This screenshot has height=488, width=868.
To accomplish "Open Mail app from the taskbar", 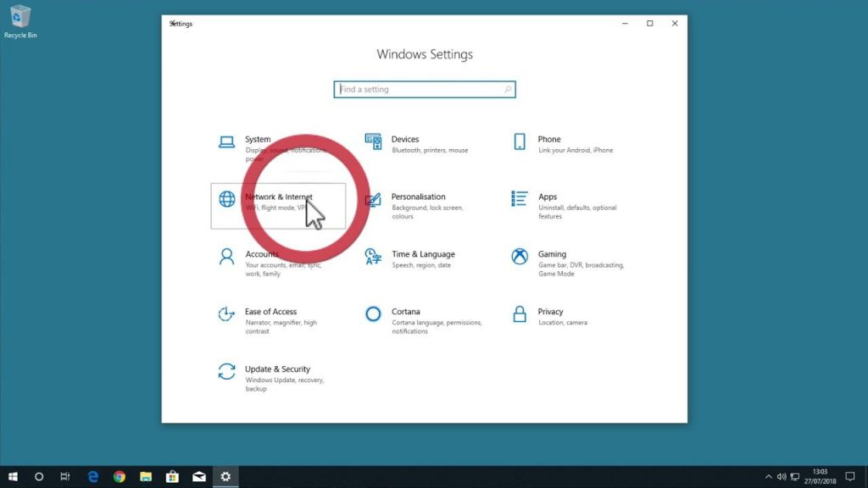I will coord(198,476).
